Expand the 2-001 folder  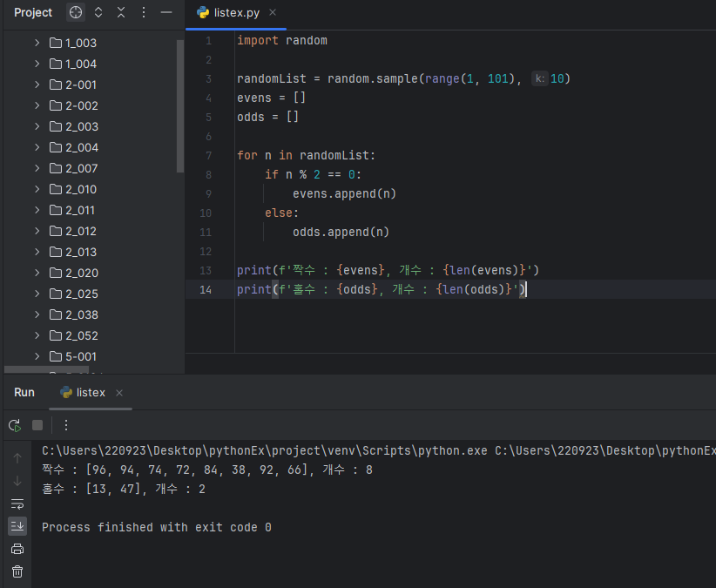tap(37, 84)
